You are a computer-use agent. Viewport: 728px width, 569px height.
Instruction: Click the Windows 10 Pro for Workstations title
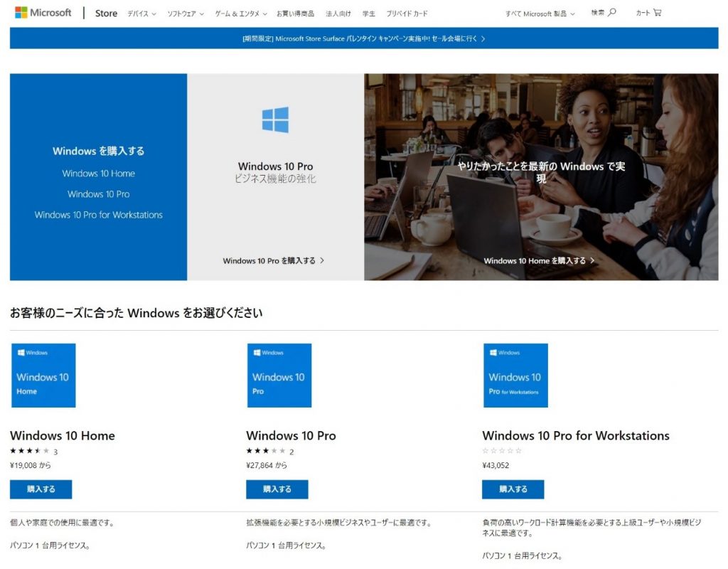[576, 435]
